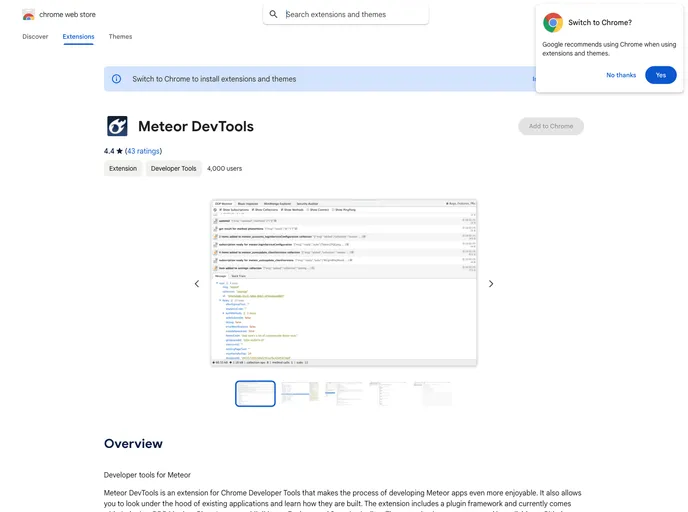This screenshot has width=688, height=512.
Task: Show the previous screenshot with left arrow
Action: (197, 284)
